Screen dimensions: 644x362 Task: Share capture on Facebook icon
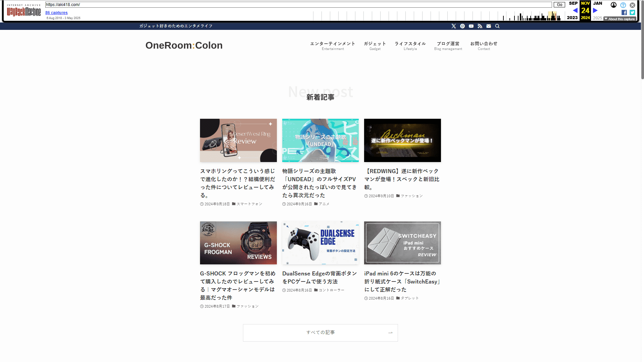[x=624, y=12]
